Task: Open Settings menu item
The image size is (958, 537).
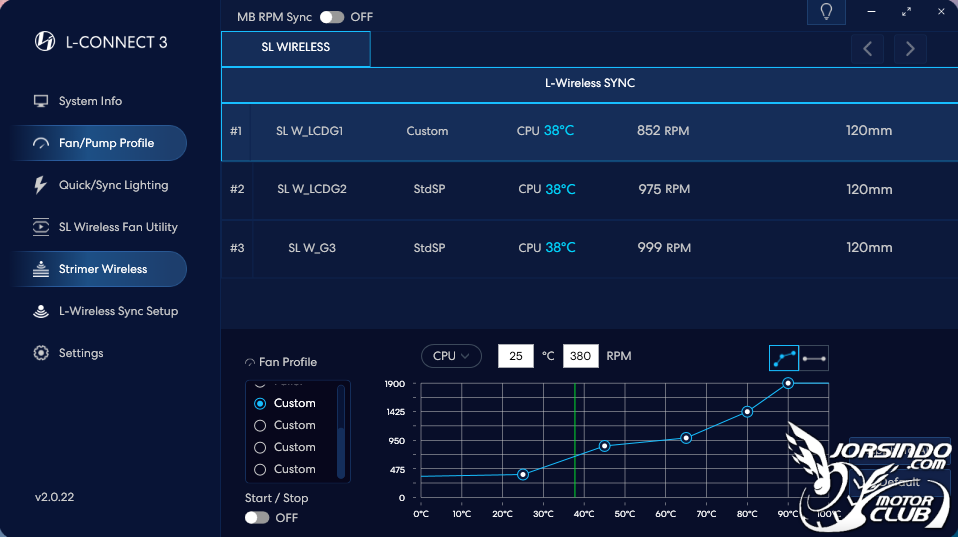Action: (x=81, y=353)
